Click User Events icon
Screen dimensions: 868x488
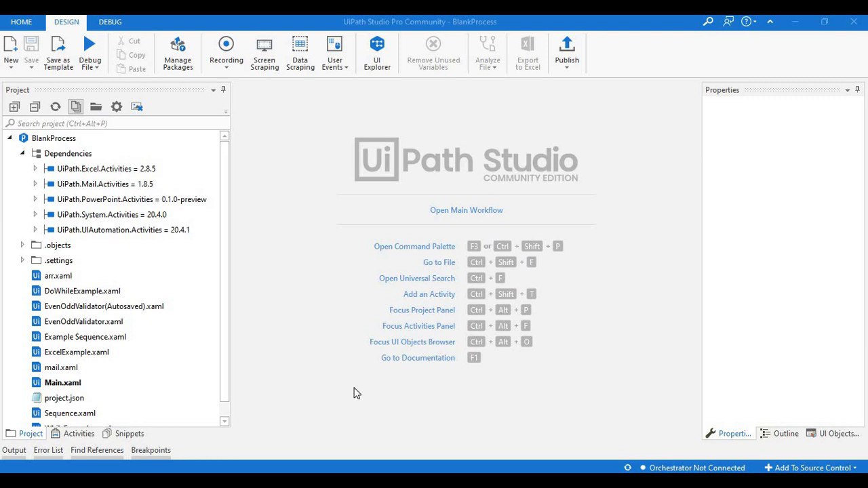335,45
